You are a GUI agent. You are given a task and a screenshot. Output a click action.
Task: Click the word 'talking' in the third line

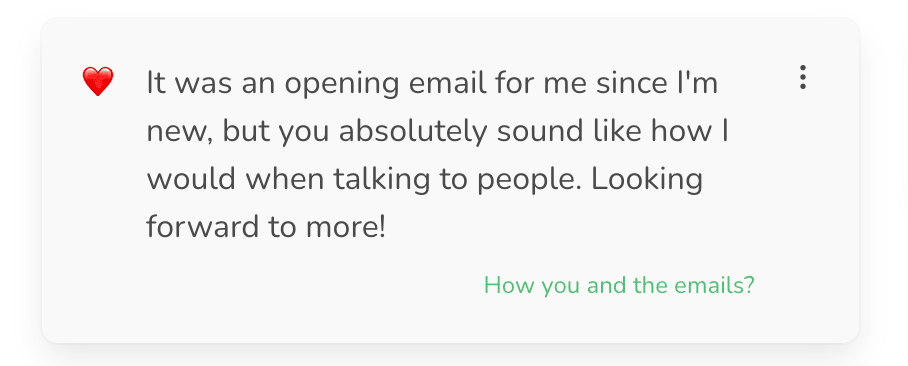click(382, 181)
